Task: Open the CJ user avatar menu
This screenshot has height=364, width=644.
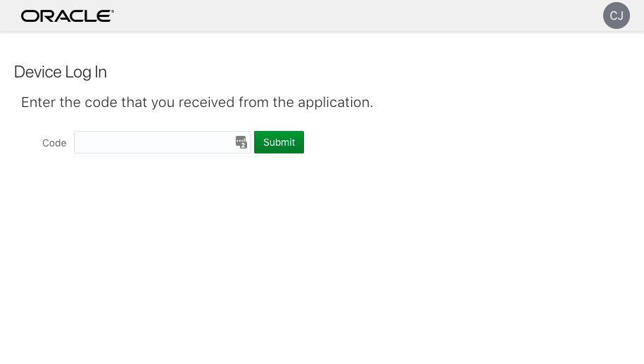Action: click(616, 15)
